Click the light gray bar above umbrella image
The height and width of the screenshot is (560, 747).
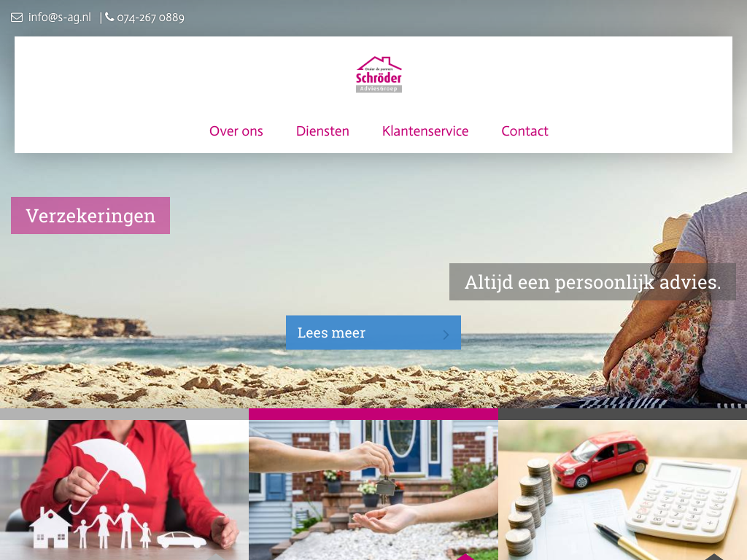124,414
